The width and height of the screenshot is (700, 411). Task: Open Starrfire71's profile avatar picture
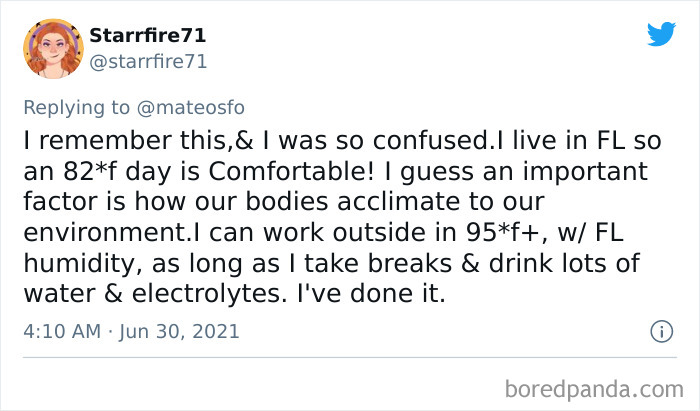52,48
